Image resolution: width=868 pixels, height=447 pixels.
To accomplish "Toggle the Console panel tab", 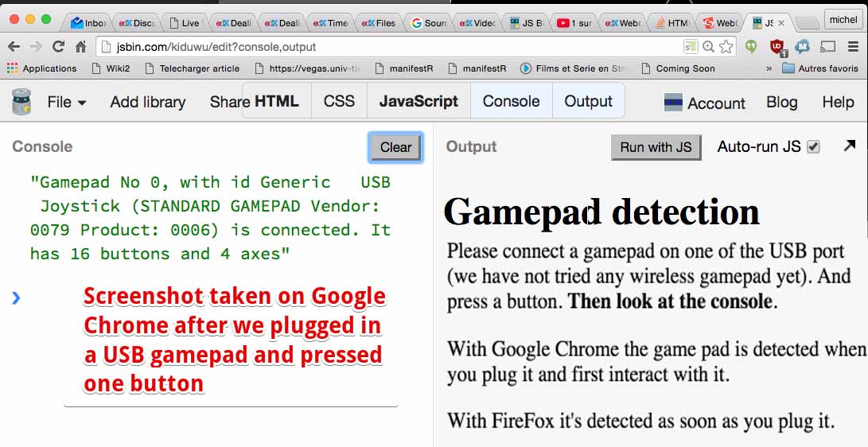I will [511, 101].
